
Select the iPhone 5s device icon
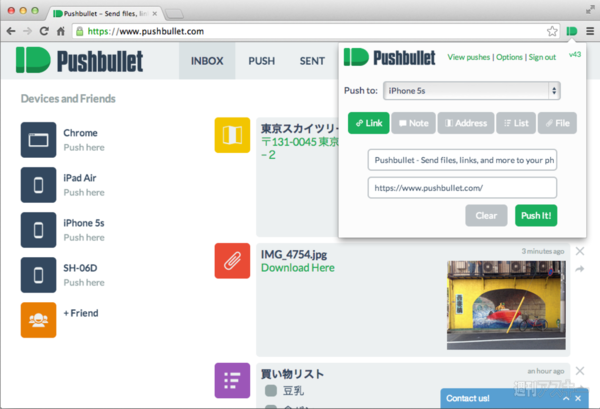[x=38, y=230]
